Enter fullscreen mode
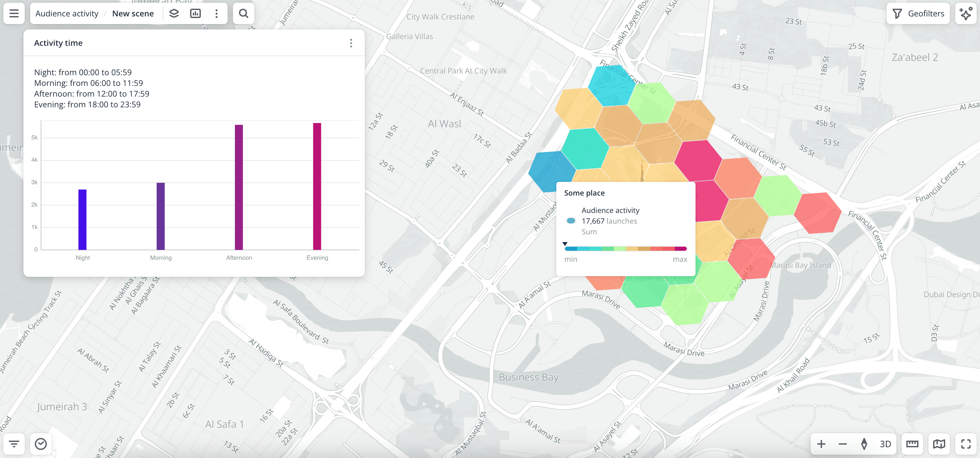 tap(965, 444)
